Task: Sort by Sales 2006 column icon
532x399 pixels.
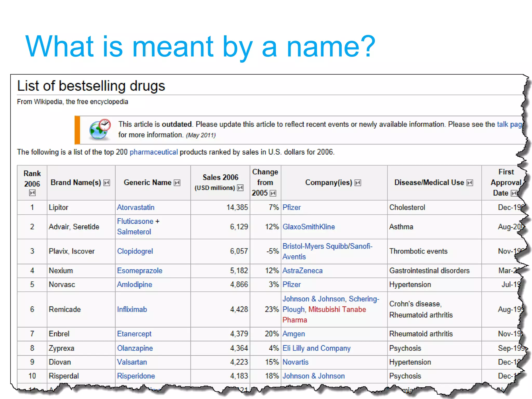Action: coord(240,188)
